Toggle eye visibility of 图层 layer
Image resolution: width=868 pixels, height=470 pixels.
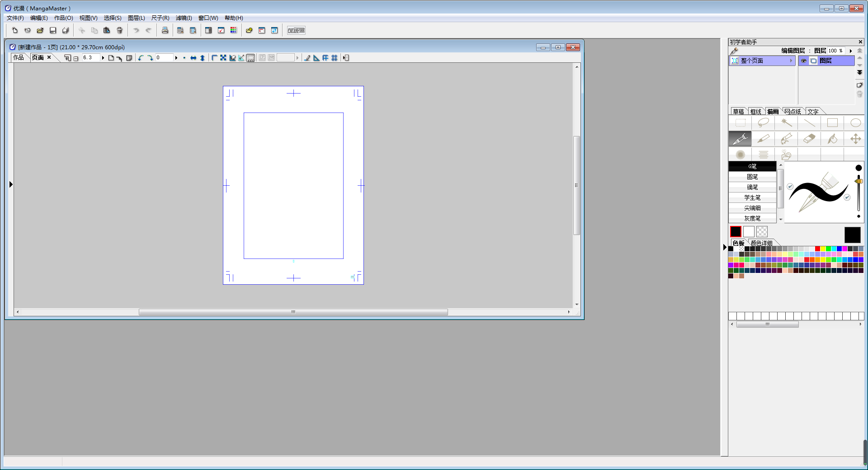(804, 61)
